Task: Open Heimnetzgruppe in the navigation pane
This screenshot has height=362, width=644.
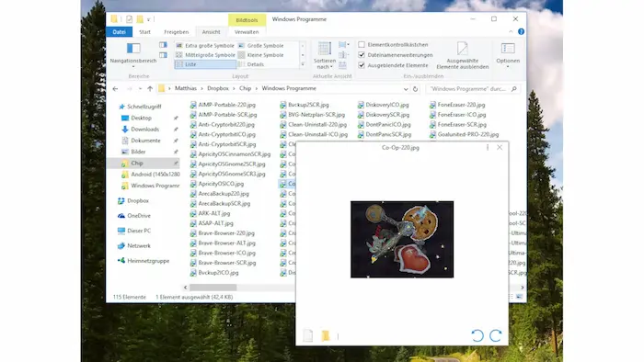Action: pyautogui.click(x=148, y=261)
